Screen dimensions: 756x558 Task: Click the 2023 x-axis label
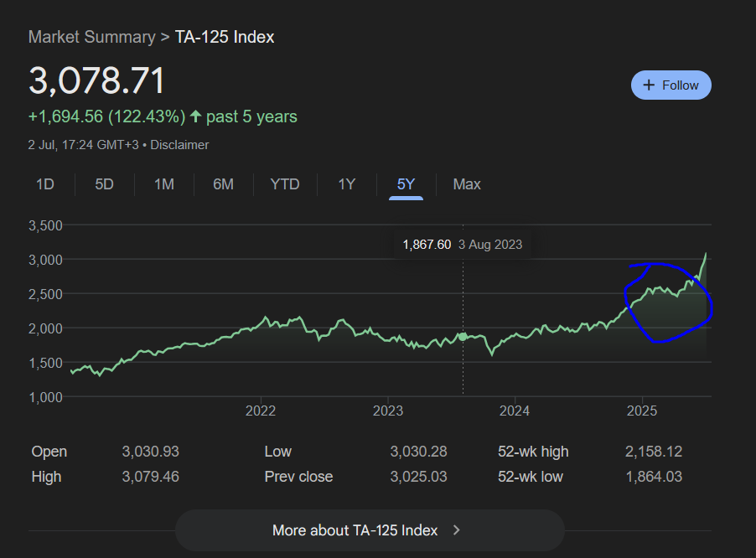point(388,411)
